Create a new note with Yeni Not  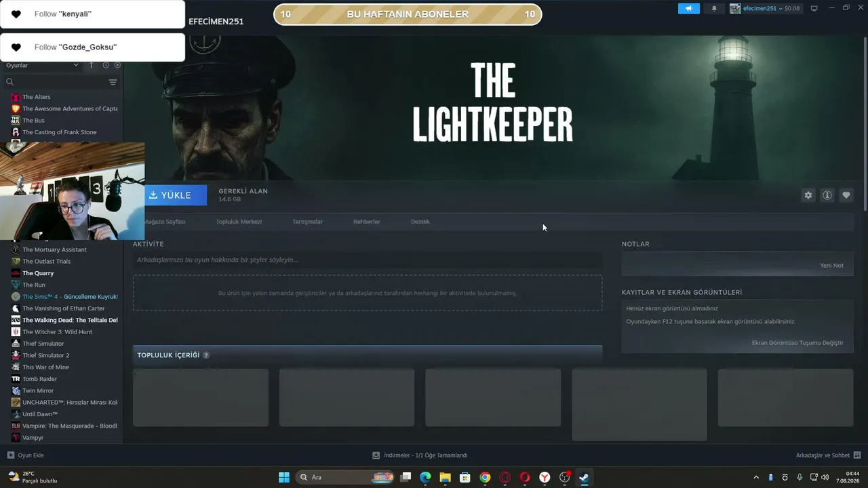point(832,265)
